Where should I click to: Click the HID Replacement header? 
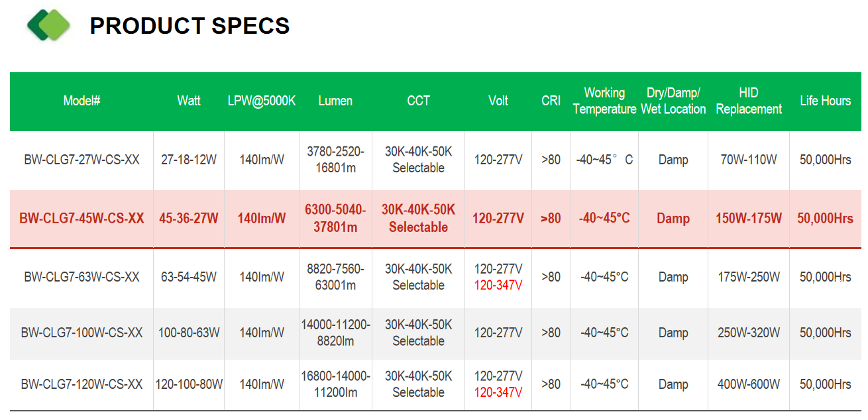click(x=749, y=101)
